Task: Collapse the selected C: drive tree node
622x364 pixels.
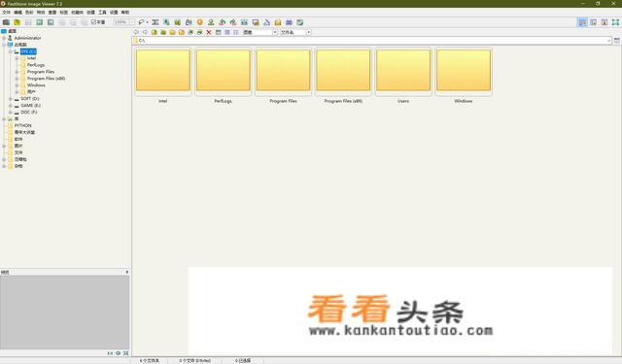Action: click(11, 51)
